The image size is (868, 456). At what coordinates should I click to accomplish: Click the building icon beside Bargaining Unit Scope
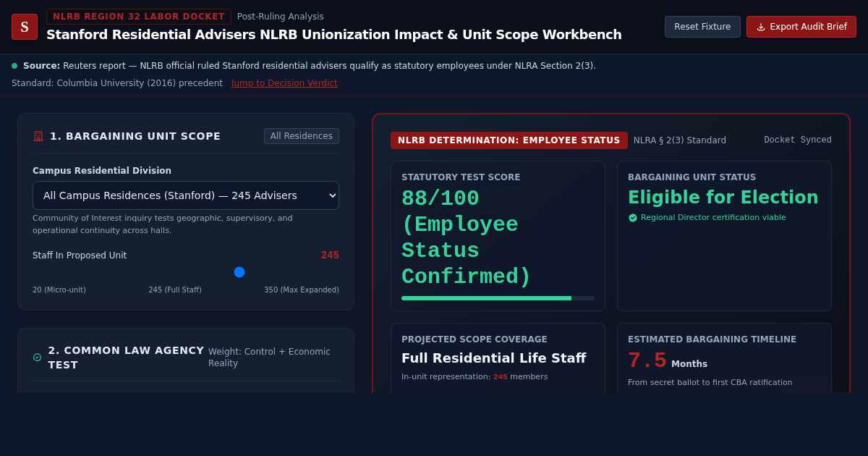(38, 136)
